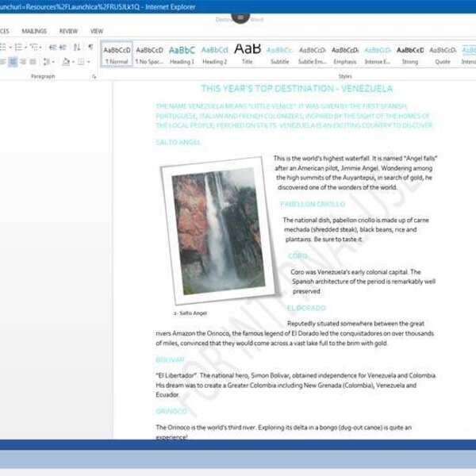The width and height of the screenshot is (476, 476).
Task: Click the Shading paint bucket icon
Action: point(66,62)
